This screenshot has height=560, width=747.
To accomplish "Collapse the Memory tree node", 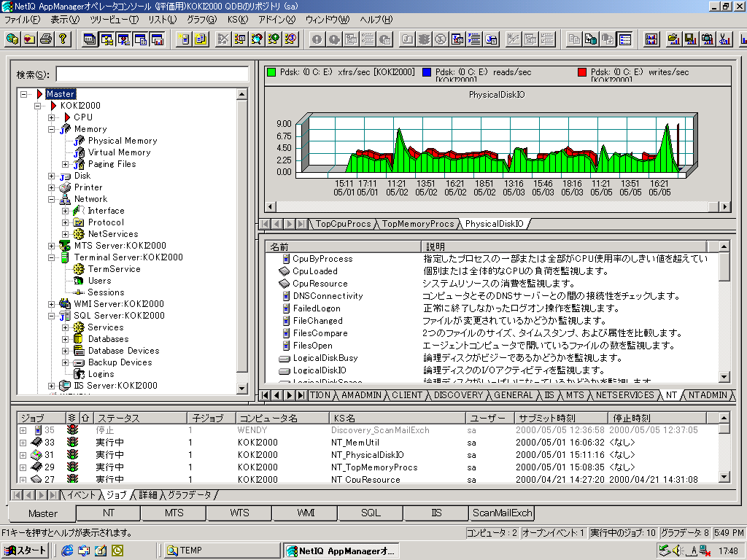I will pos(52,129).
